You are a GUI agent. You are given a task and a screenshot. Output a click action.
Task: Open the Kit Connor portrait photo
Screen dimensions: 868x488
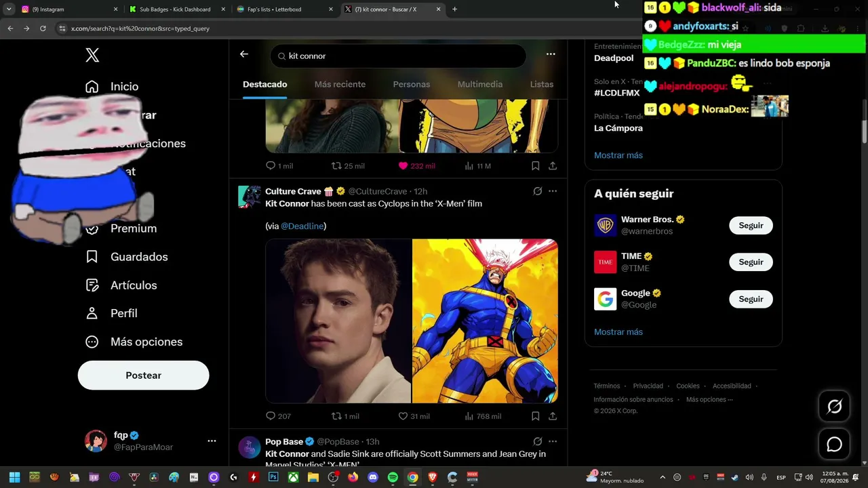338,321
